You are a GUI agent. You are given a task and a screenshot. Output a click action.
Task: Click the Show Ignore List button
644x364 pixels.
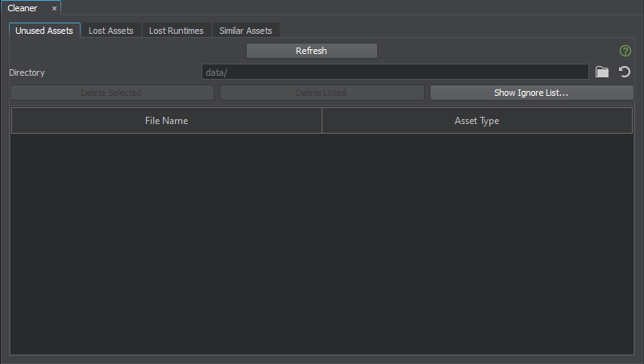(531, 93)
